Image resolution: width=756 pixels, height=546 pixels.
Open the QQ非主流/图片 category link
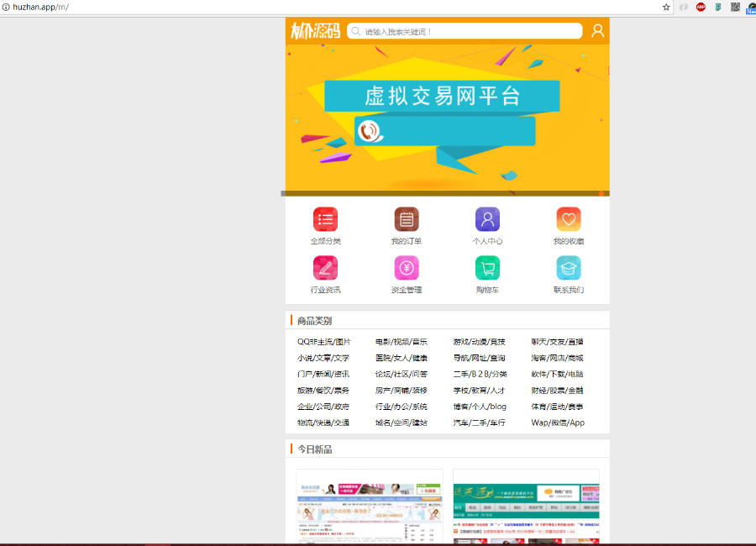tap(326, 341)
